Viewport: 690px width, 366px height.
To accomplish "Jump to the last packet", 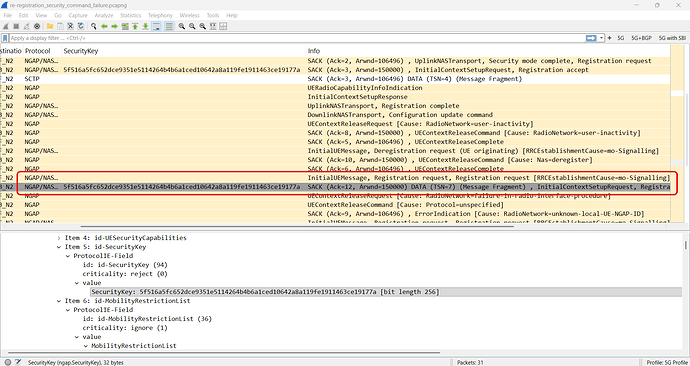I will coord(145,26).
